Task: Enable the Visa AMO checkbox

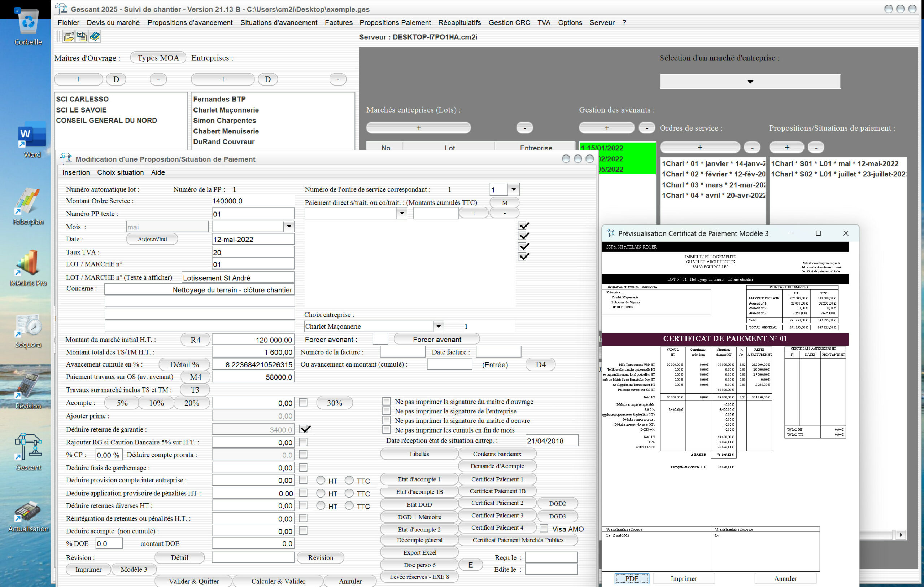Action: (x=544, y=528)
